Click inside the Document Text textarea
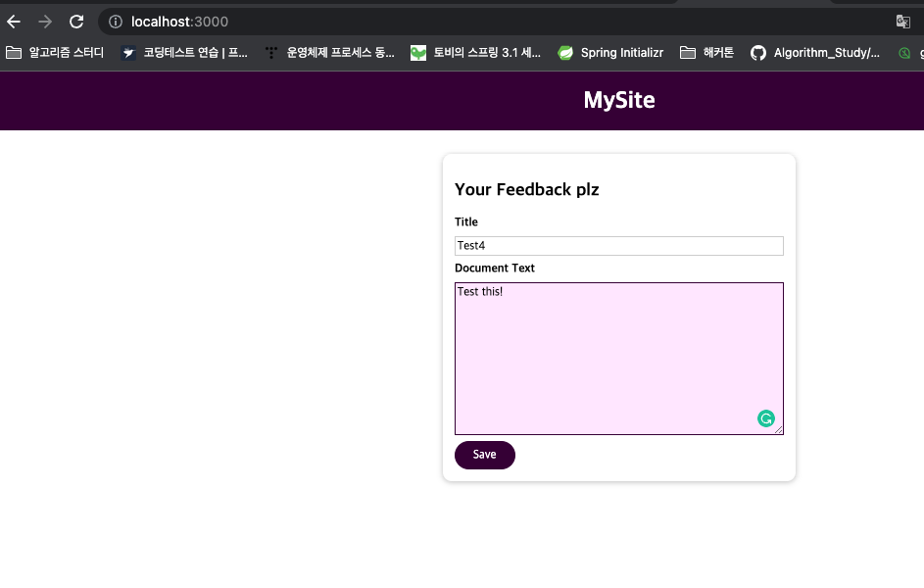The image size is (924, 588). (618, 359)
